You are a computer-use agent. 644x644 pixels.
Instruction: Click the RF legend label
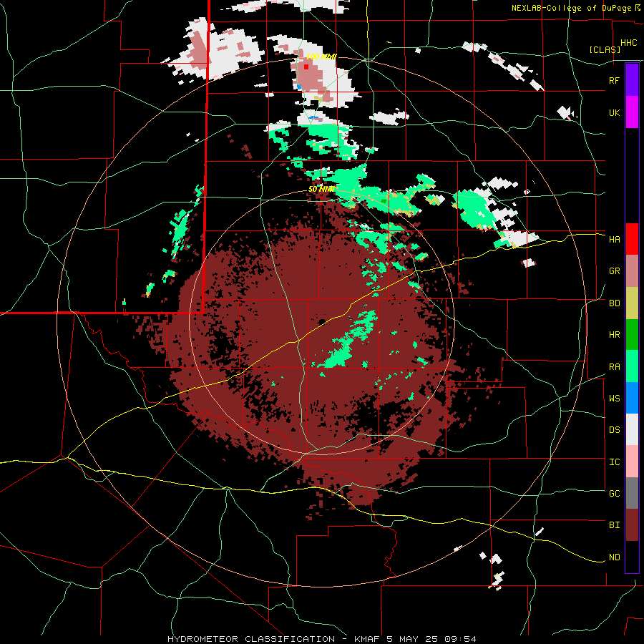click(614, 80)
